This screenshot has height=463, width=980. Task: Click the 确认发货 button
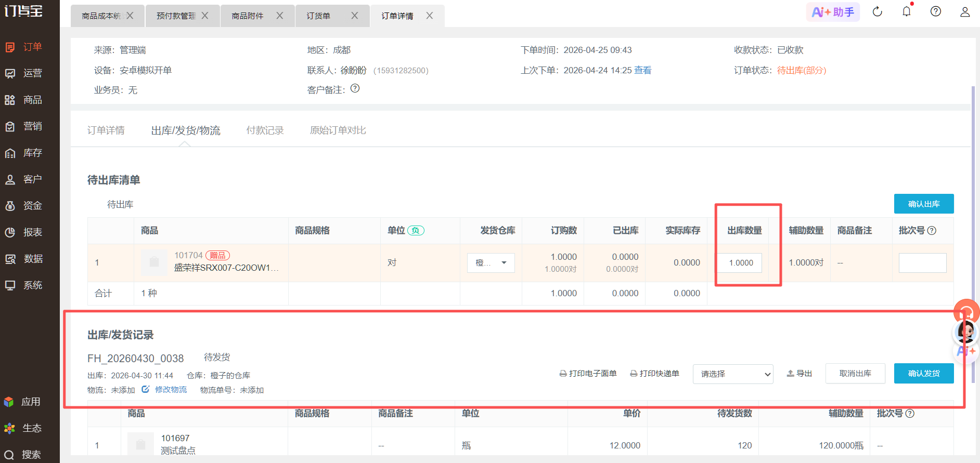(924, 374)
